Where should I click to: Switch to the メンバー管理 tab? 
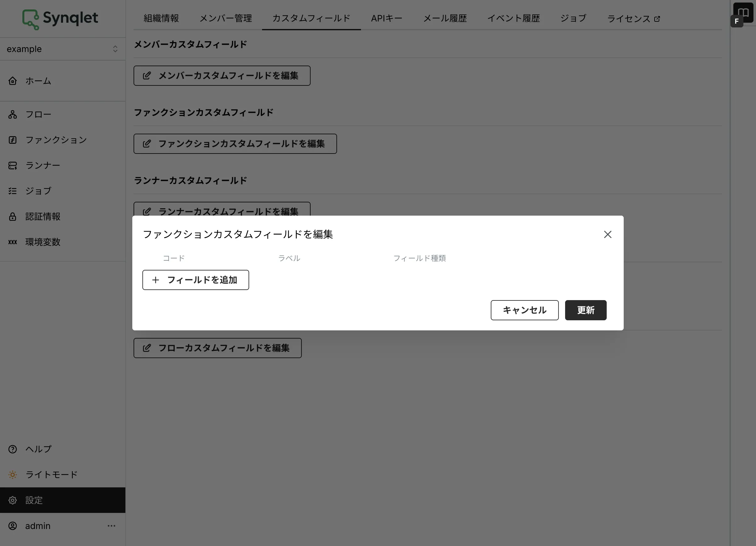226,18
